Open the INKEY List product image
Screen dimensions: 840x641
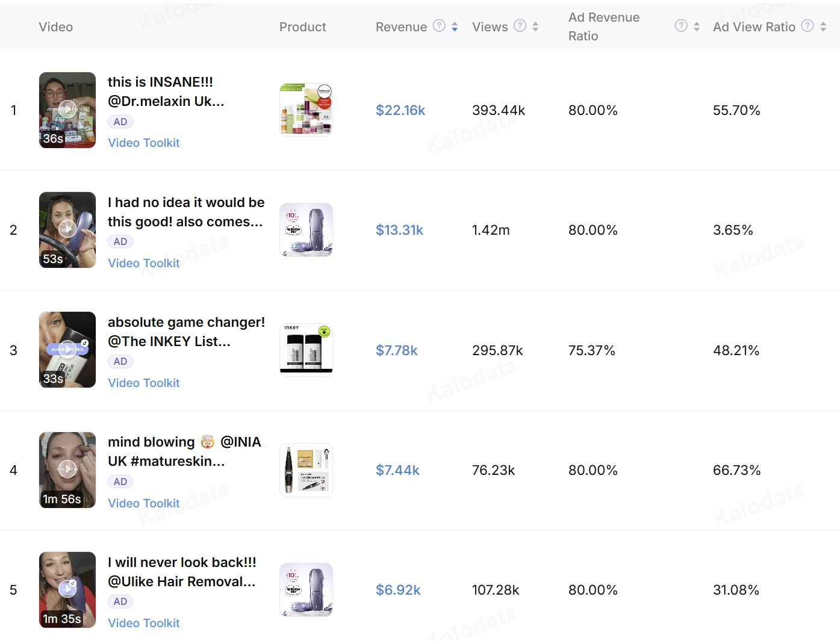(306, 350)
